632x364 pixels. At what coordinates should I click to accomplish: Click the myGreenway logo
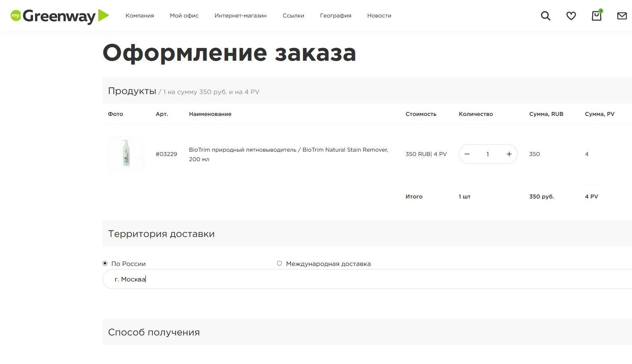coord(60,16)
